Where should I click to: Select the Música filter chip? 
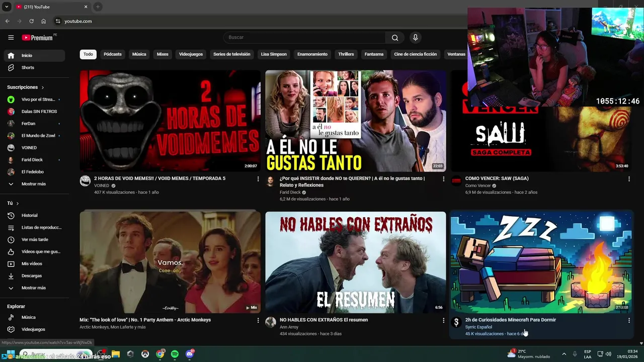pyautogui.click(x=139, y=54)
